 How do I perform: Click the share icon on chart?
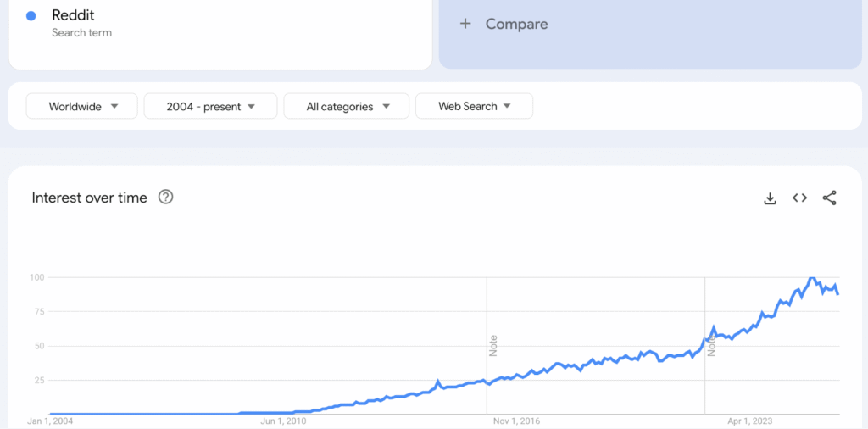click(x=829, y=198)
